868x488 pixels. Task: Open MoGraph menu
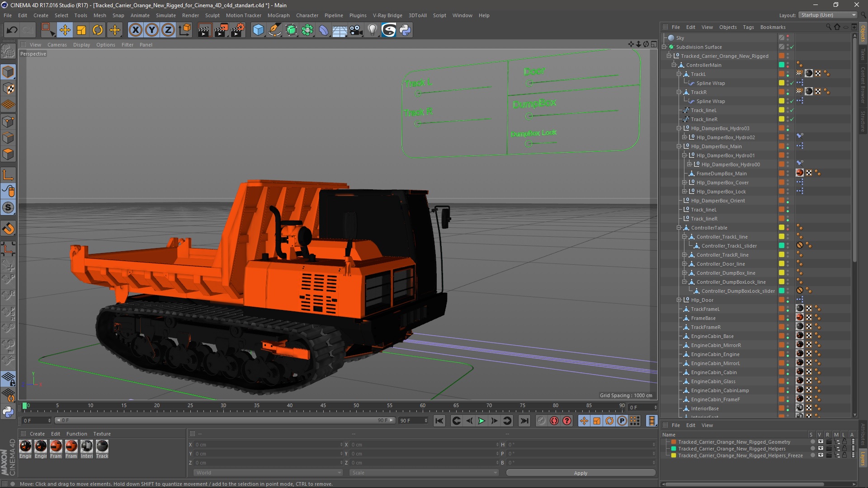[x=278, y=15]
